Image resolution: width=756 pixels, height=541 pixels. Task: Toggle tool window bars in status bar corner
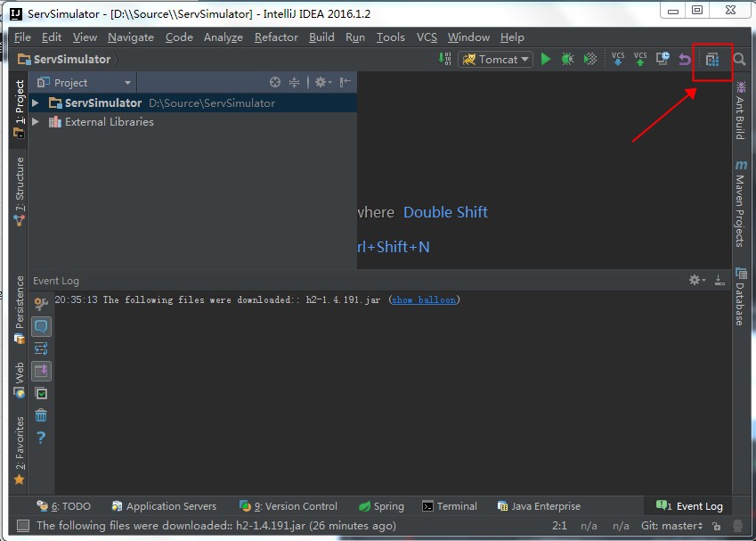(23, 526)
